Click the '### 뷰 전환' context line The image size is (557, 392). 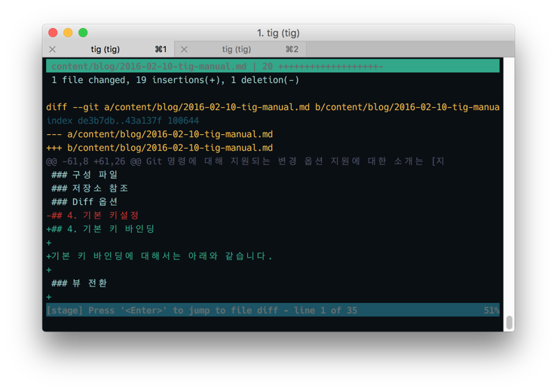point(79,283)
